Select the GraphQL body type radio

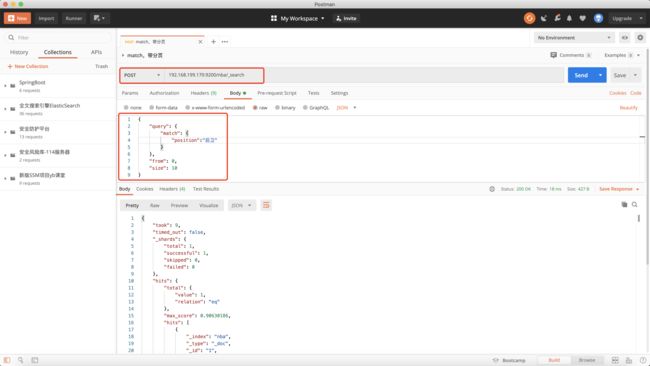(305, 108)
